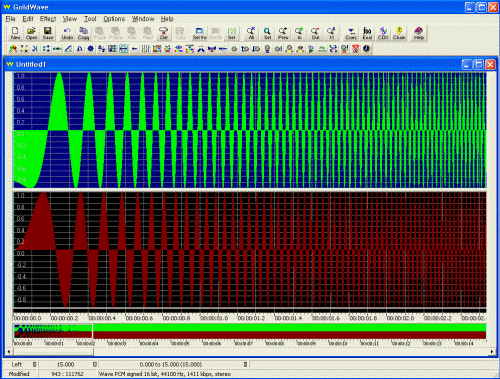Click the vertical bars equalizer effect icon

pyautogui.click(x=145, y=49)
